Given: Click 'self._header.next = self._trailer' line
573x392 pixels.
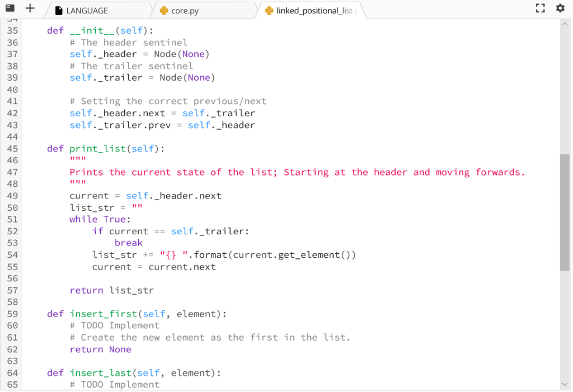Looking at the screenshot, I should [162, 114].
